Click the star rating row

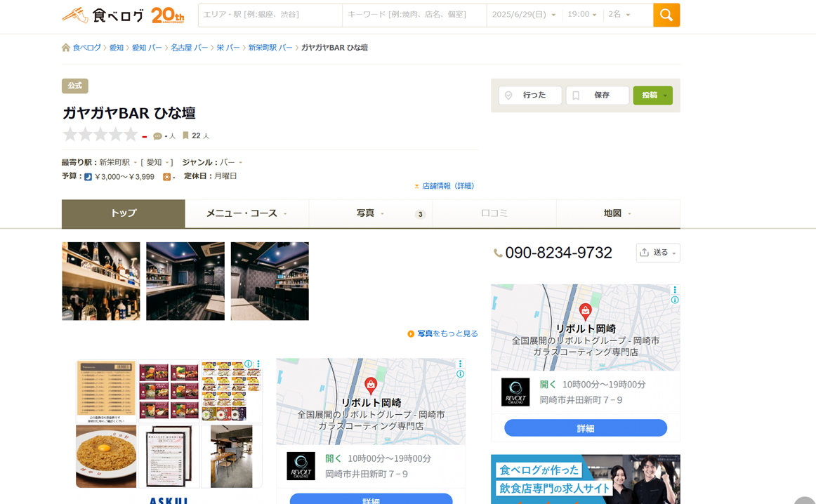(x=100, y=135)
